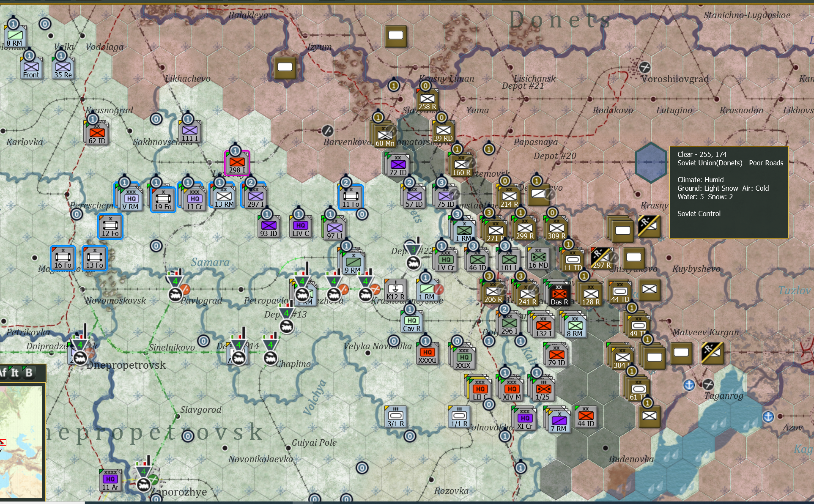The height and width of the screenshot is (504, 814).
Task: Select the 35 Re unit counter
Action: 63,68
